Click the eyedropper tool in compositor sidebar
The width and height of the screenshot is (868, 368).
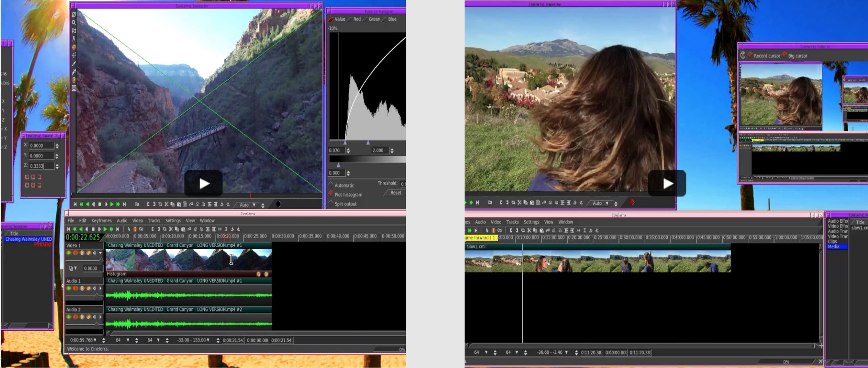click(74, 72)
